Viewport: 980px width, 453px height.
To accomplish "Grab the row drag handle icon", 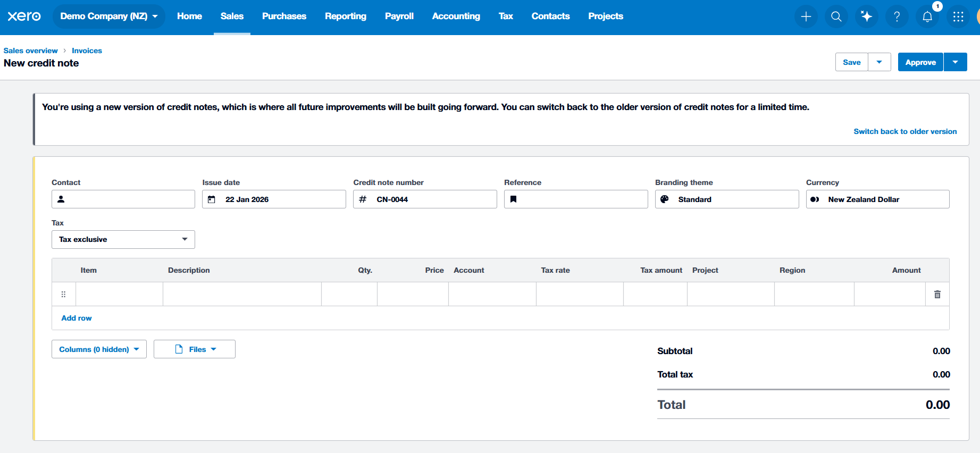I will coord(63,294).
